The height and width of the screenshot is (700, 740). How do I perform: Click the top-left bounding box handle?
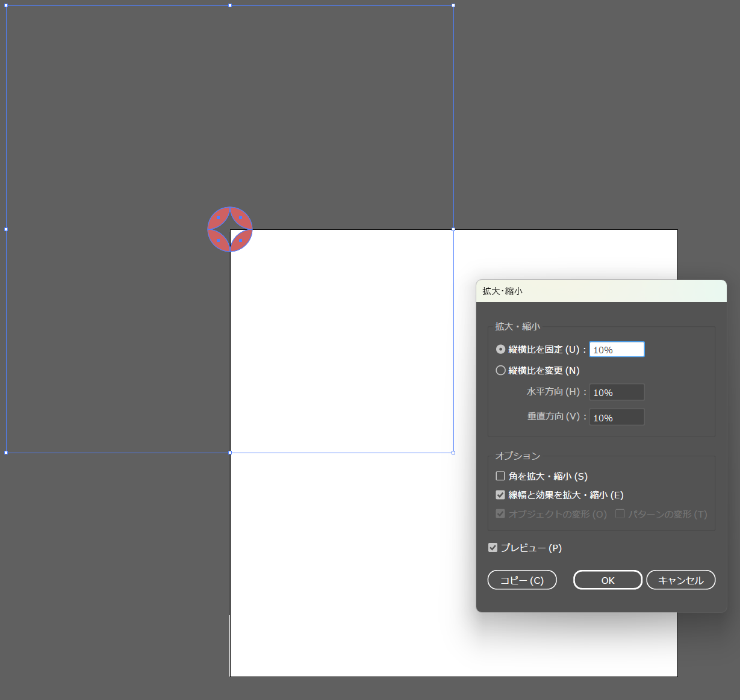pyautogui.click(x=7, y=5)
